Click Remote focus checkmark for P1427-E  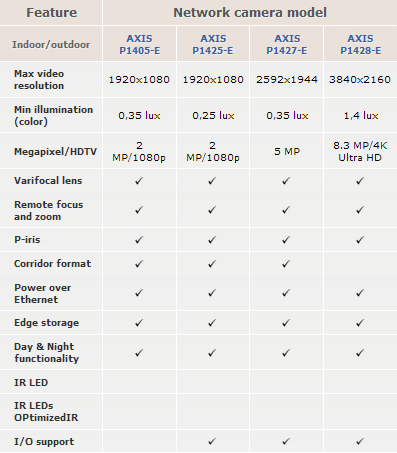[286, 210]
